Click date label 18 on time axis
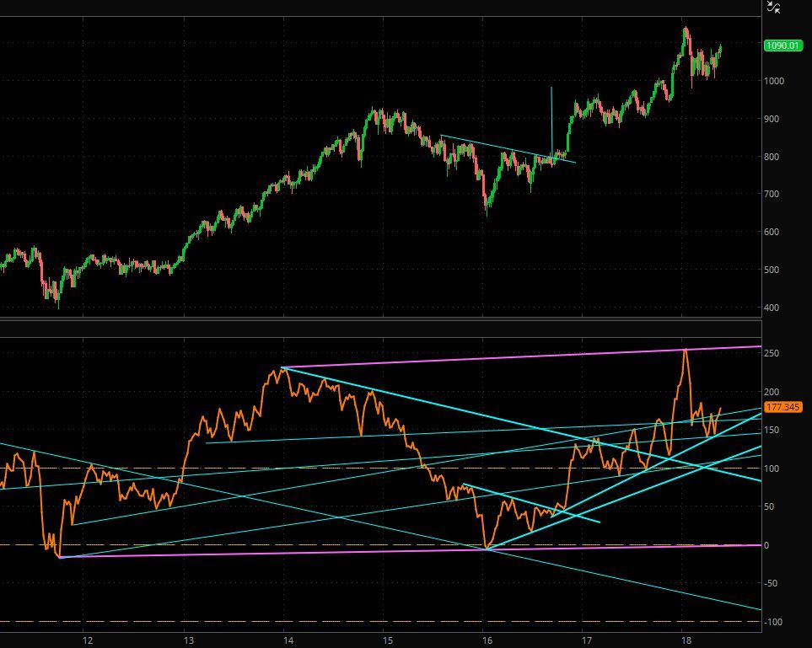The height and width of the screenshot is (648, 812). [686, 640]
